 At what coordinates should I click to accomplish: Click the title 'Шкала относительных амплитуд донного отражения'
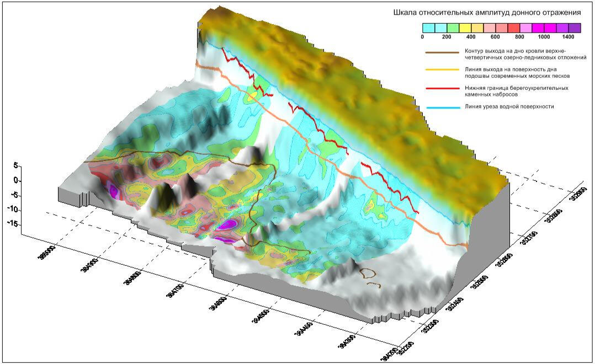(x=487, y=12)
